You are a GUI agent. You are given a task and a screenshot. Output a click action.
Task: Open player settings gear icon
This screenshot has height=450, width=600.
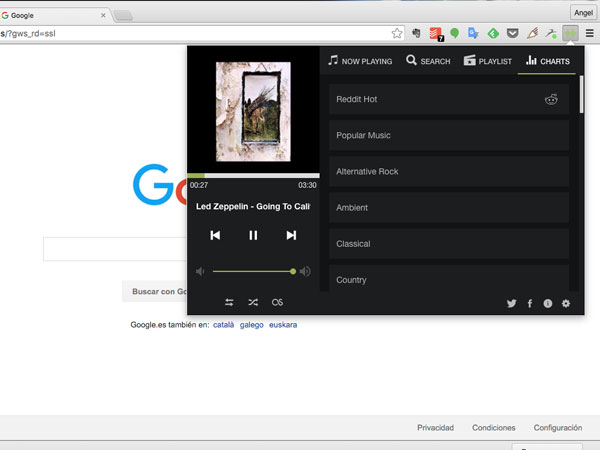coord(566,303)
